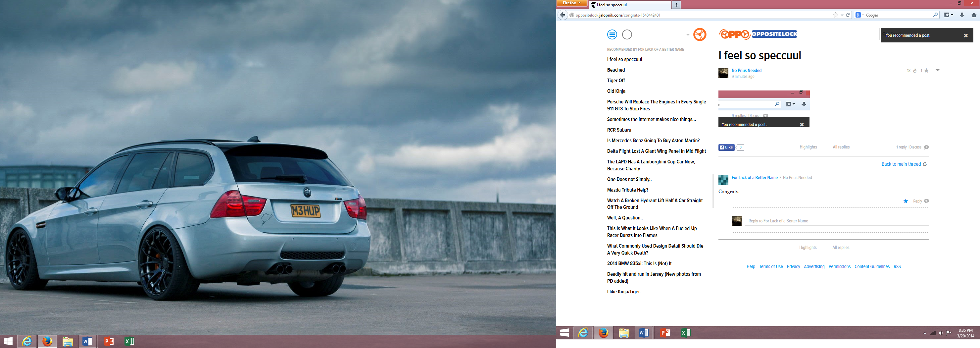Open '2014 BMW 835xi' sidebar post
The width and height of the screenshot is (980, 348).
639,263
